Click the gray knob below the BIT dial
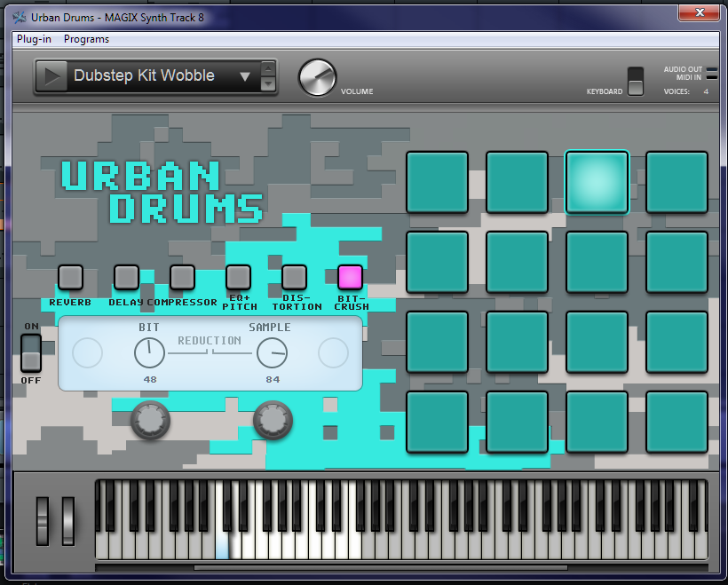 pos(150,420)
